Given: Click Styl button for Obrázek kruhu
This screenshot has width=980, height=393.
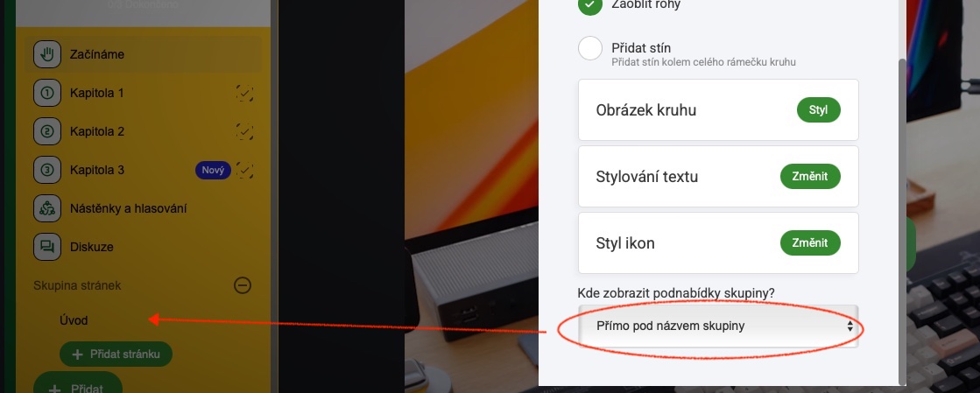Looking at the screenshot, I should coord(818,110).
